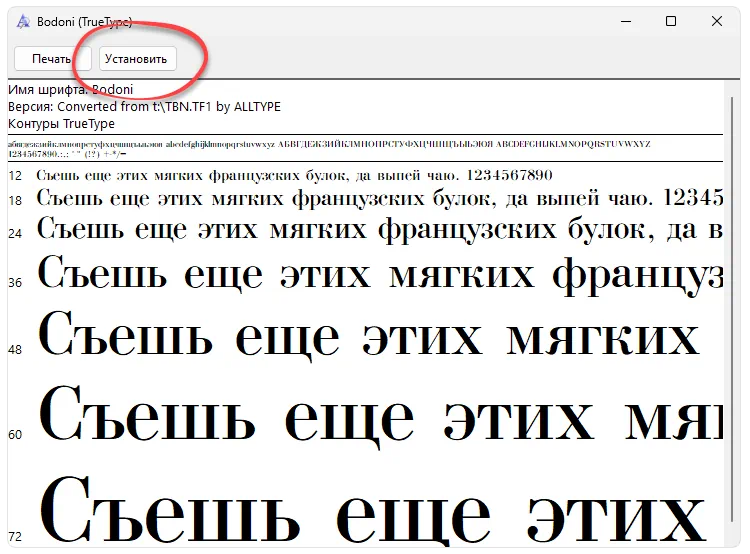Click the size 12 sample text line
This screenshot has width=750, height=554.
pyautogui.click(x=294, y=176)
